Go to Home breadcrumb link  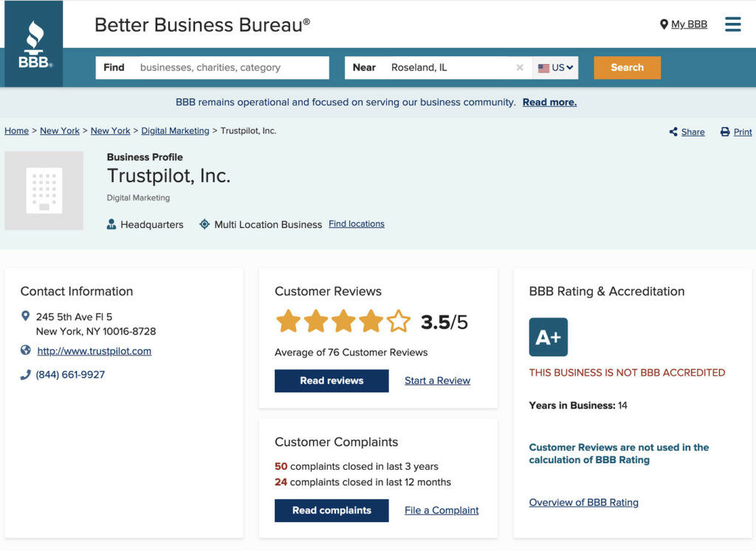click(x=16, y=131)
